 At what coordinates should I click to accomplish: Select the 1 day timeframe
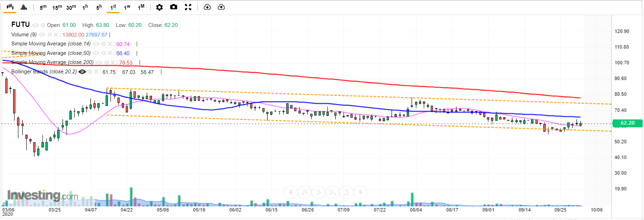(113, 7)
